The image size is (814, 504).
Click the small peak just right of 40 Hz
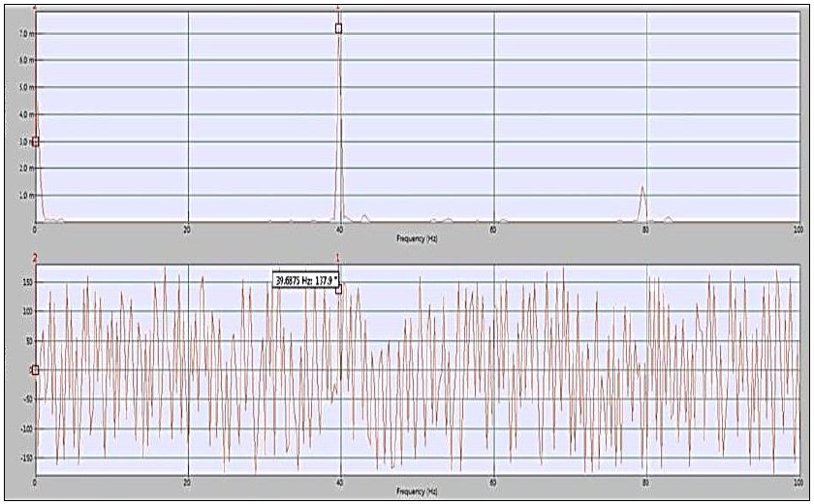pos(364,217)
